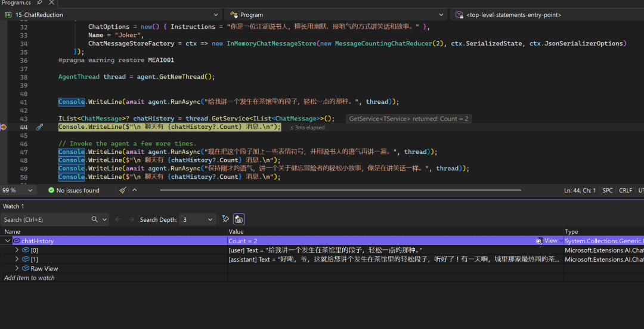Click the CRLF line ending indicator
This screenshot has width=644, height=329.
[x=625, y=190]
